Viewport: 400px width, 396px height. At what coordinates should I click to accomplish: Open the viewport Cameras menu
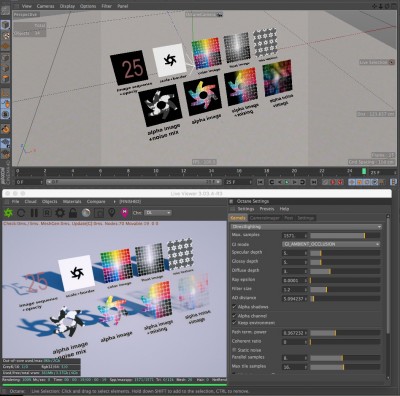click(45, 6)
